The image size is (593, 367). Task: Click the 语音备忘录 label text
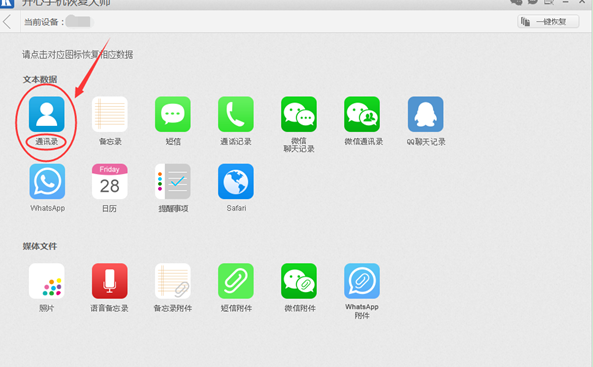tap(109, 308)
